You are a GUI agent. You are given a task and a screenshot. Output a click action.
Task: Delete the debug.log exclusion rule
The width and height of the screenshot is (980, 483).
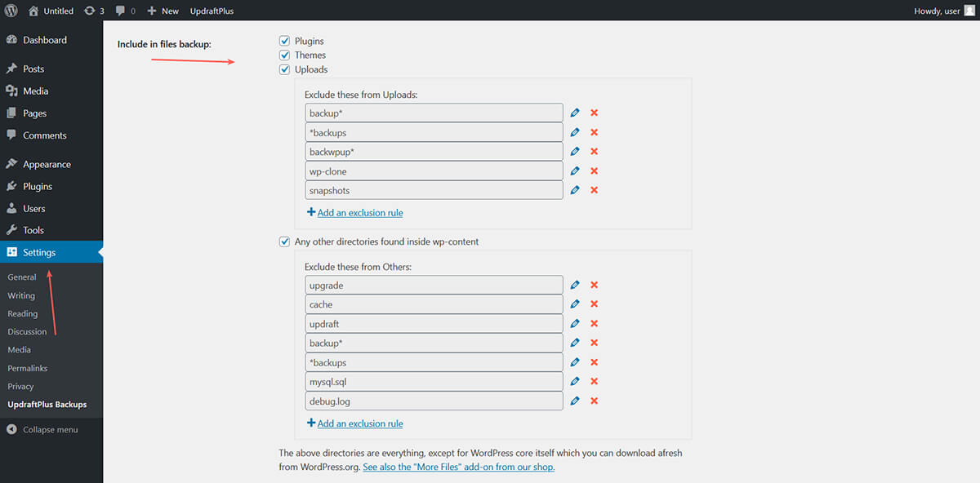click(x=595, y=401)
